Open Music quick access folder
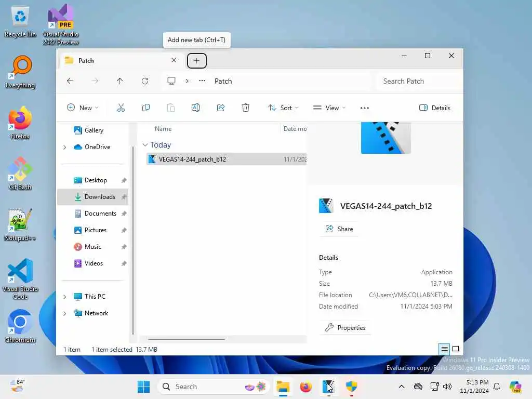 tap(92, 247)
